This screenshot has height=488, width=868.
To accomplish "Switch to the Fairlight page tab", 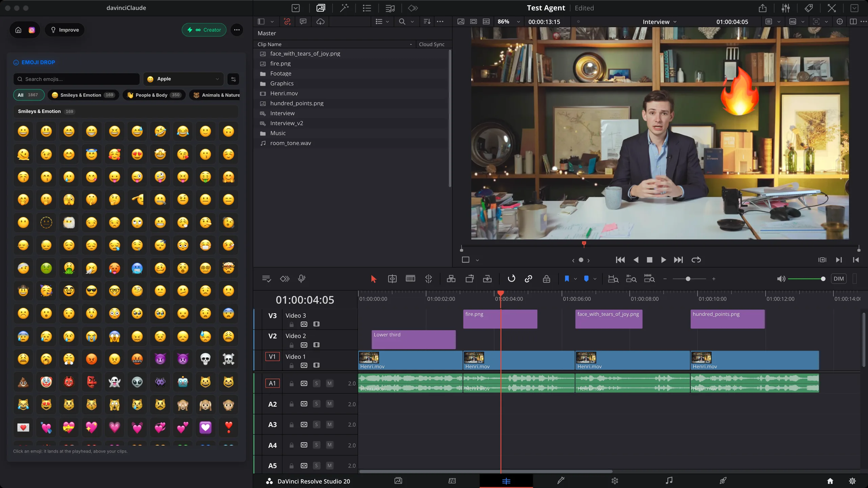I will tap(669, 481).
